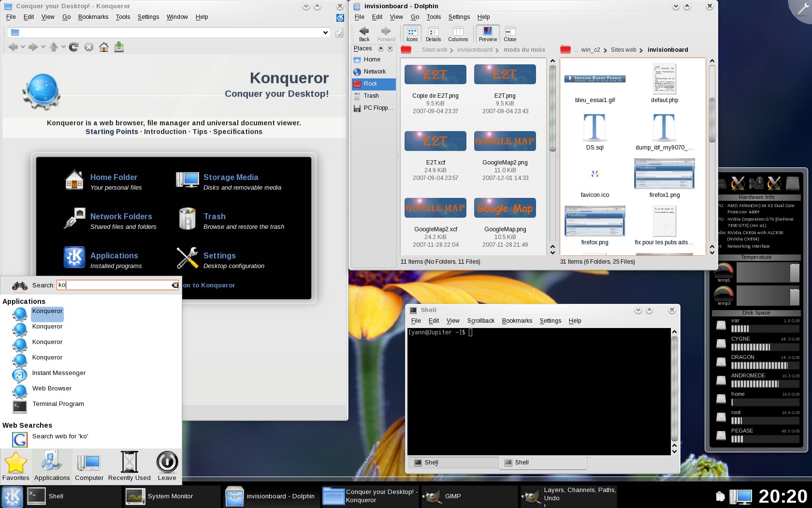This screenshot has height=508, width=812.
Task: Switch Dolphin to Details view mode
Action: (x=433, y=34)
